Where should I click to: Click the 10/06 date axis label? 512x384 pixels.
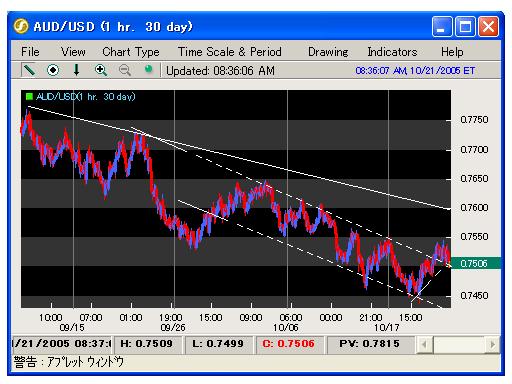point(286,328)
